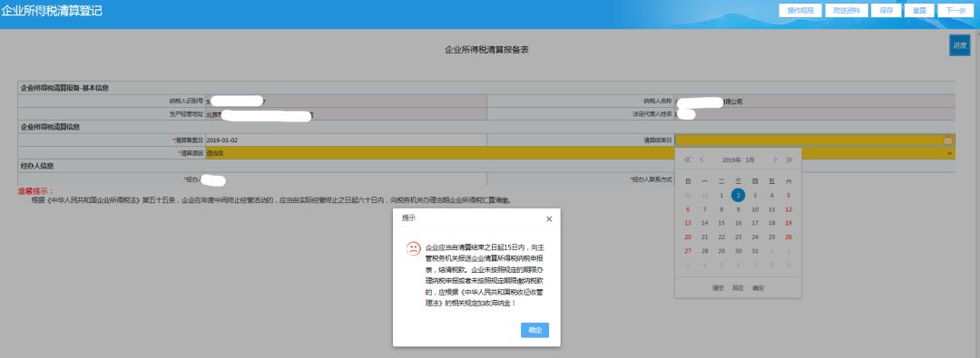This screenshot has width=980, height=358.
Task: Click the 企业所得税清算信息 section header
Action: 50,127
